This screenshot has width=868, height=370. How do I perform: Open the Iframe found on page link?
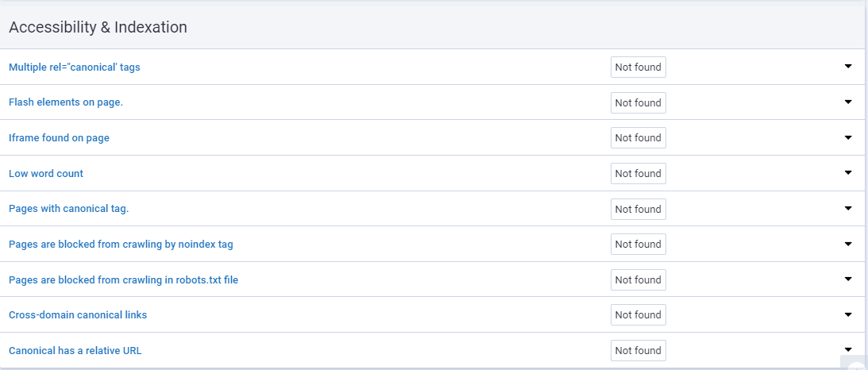tap(60, 137)
